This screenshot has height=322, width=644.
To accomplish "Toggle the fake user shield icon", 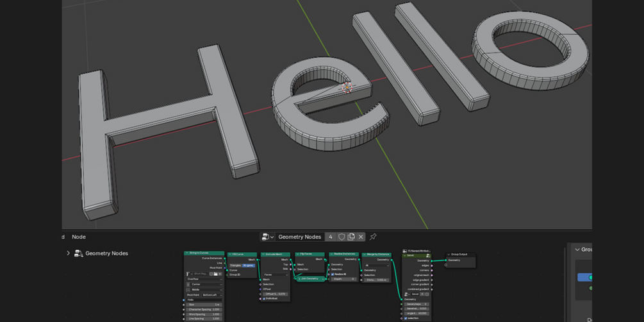I will (x=342, y=237).
